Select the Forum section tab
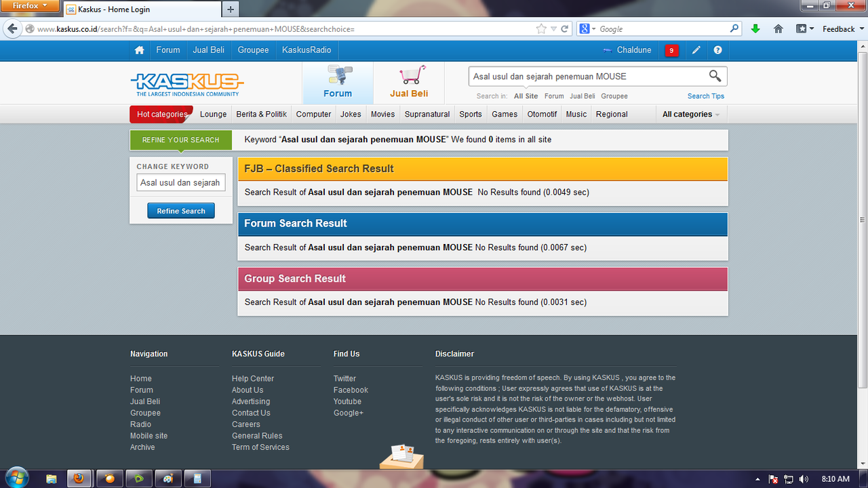The image size is (868, 488). (338, 82)
